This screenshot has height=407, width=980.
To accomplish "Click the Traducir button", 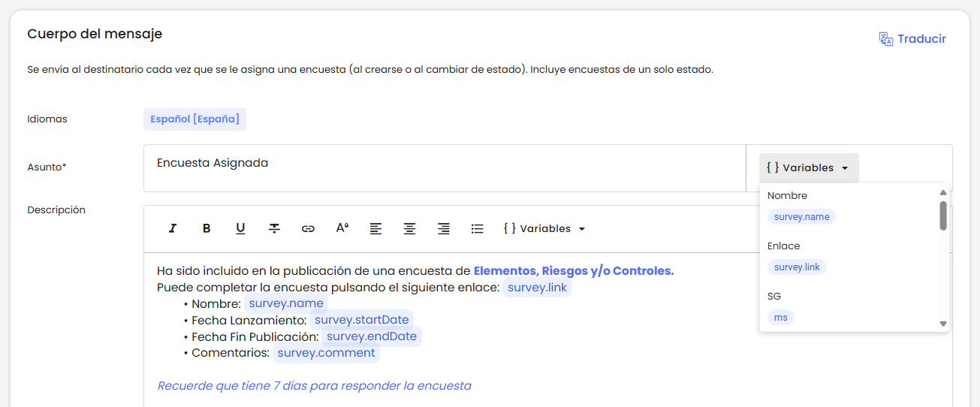I will click(912, 39).
